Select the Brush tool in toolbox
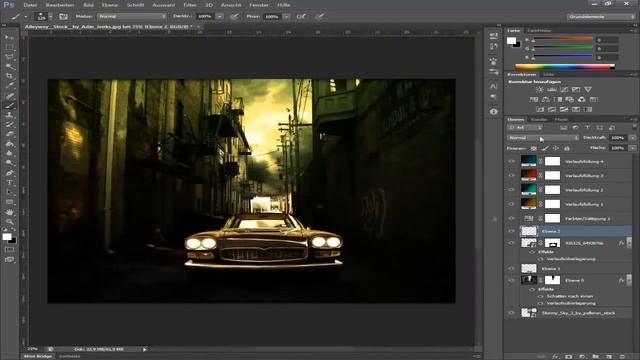 pos(9,106)
